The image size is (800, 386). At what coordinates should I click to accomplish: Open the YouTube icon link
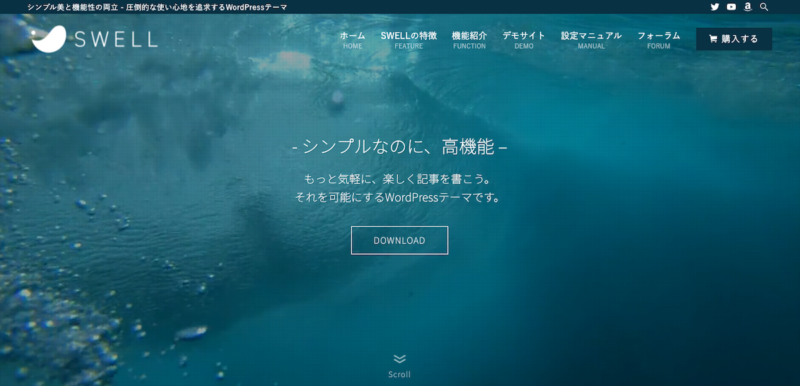click(731, 7)
